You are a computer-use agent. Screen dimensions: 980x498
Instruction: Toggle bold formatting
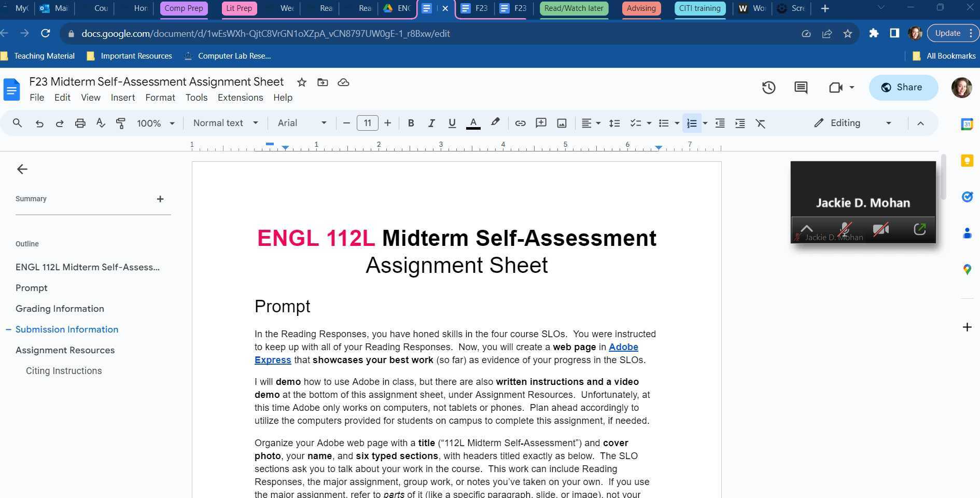pos(411,123)
